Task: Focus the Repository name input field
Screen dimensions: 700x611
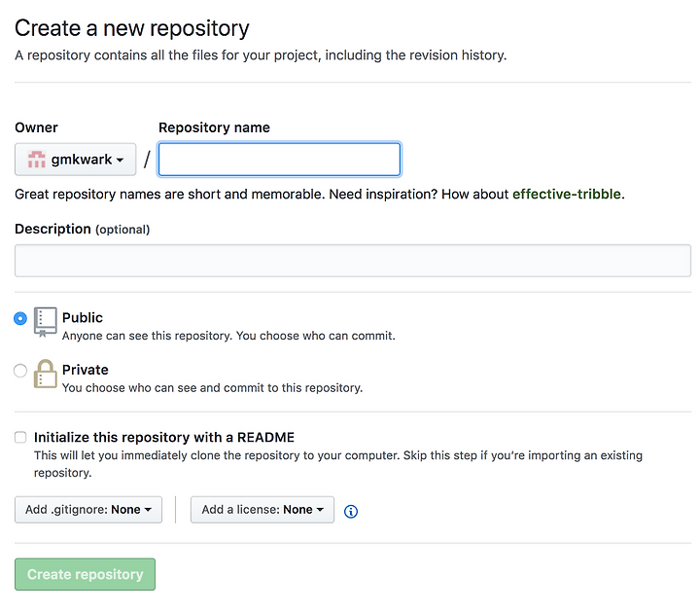Action: click(x=279, y=160)
